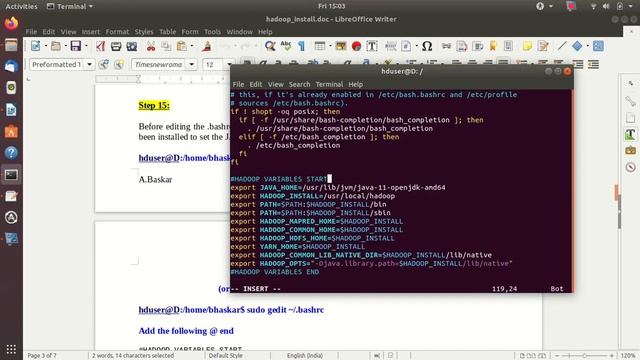Select the Clone Formatting brush icon

207,46
